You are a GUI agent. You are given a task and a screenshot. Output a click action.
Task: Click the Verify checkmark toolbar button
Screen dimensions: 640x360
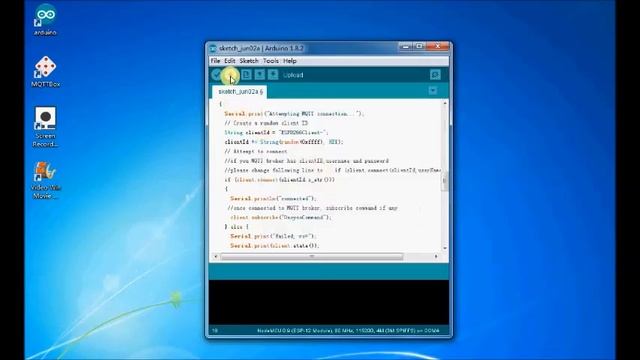pos(217,75)
